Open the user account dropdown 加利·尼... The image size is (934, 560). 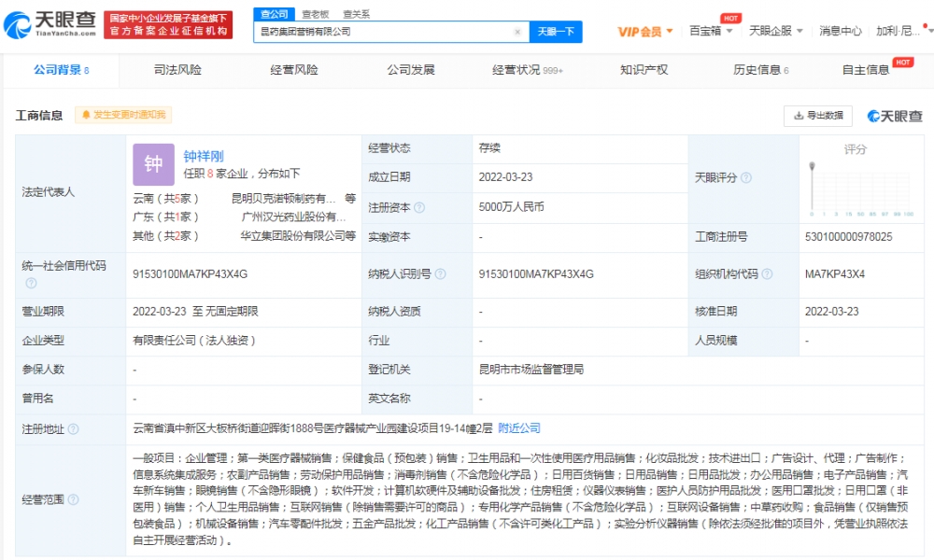904,31
